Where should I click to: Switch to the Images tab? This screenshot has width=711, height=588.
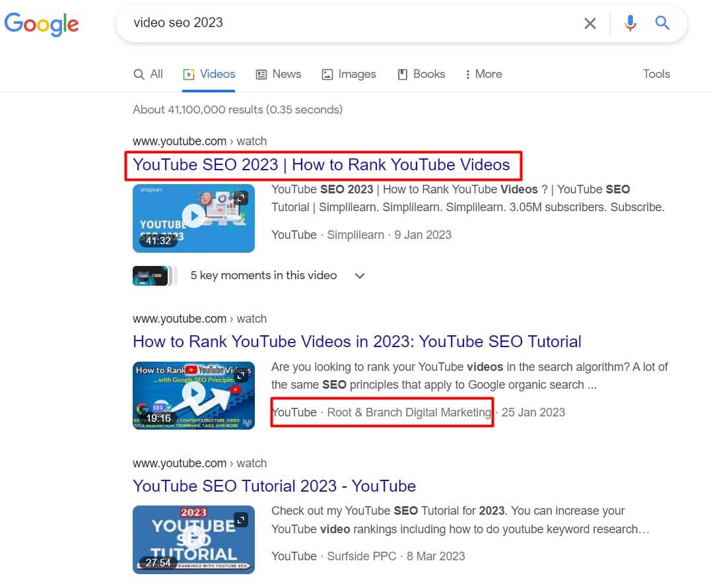pos(349,74)
